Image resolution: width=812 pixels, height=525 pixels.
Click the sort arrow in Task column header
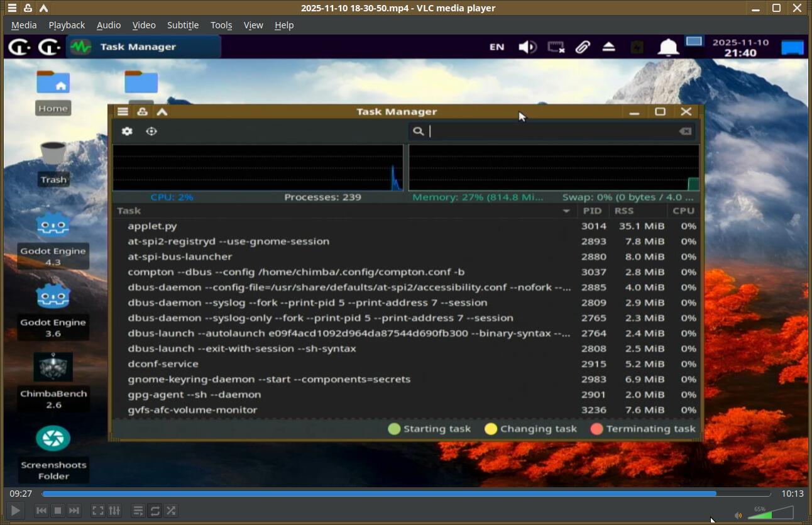click(566, 211)
